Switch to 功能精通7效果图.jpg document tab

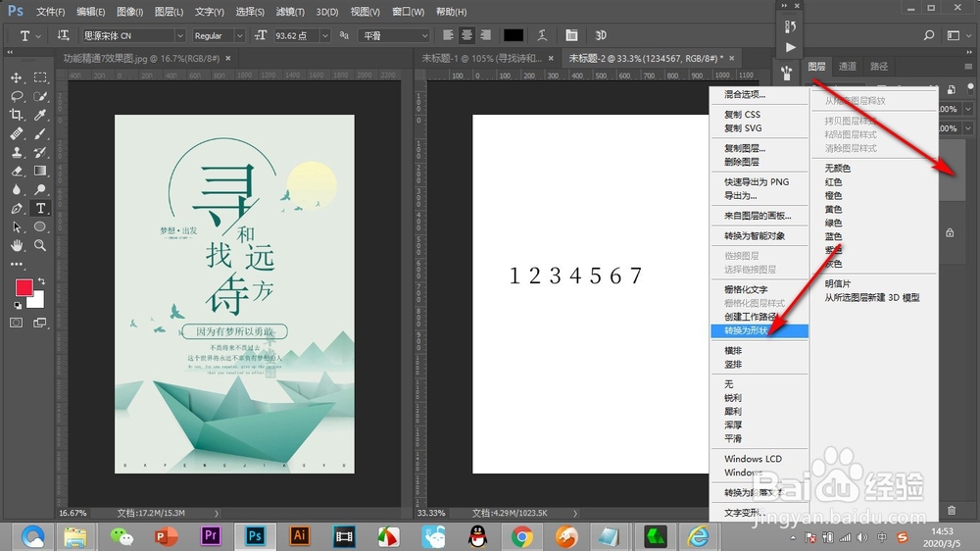click(x=141, y=58)
